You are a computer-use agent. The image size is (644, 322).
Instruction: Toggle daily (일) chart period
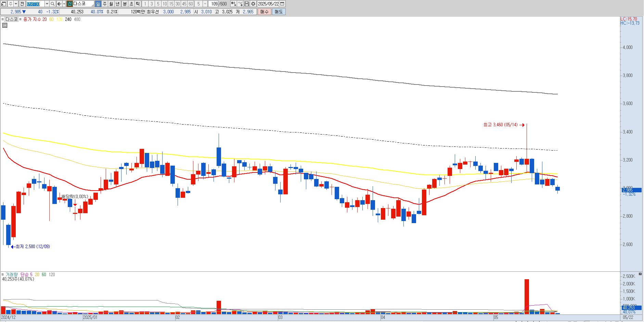(98, 4)
